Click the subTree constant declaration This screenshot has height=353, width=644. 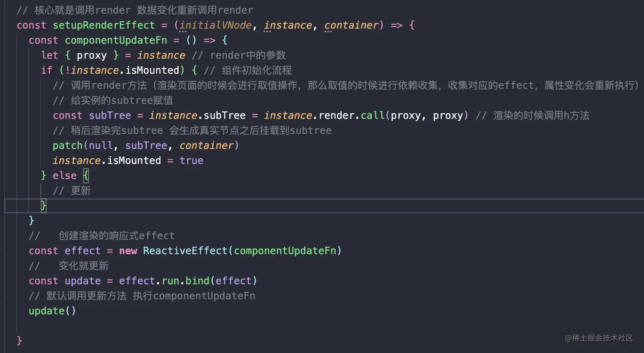click(x=110, y=115)
